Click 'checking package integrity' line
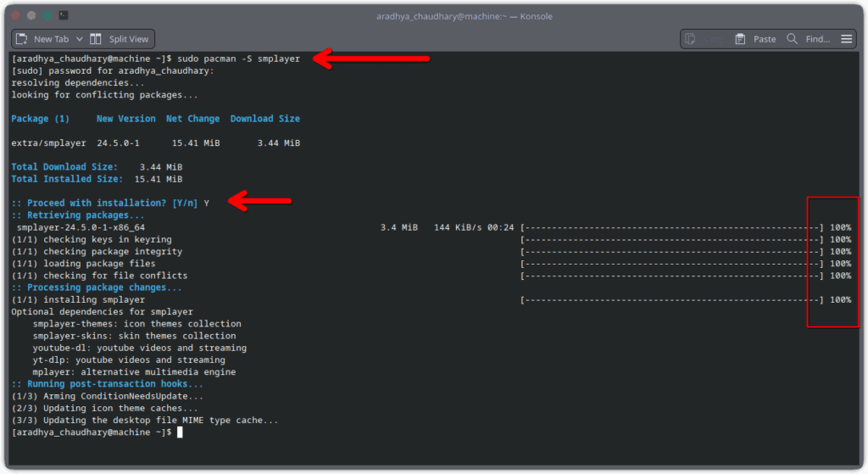 [113, 252]
